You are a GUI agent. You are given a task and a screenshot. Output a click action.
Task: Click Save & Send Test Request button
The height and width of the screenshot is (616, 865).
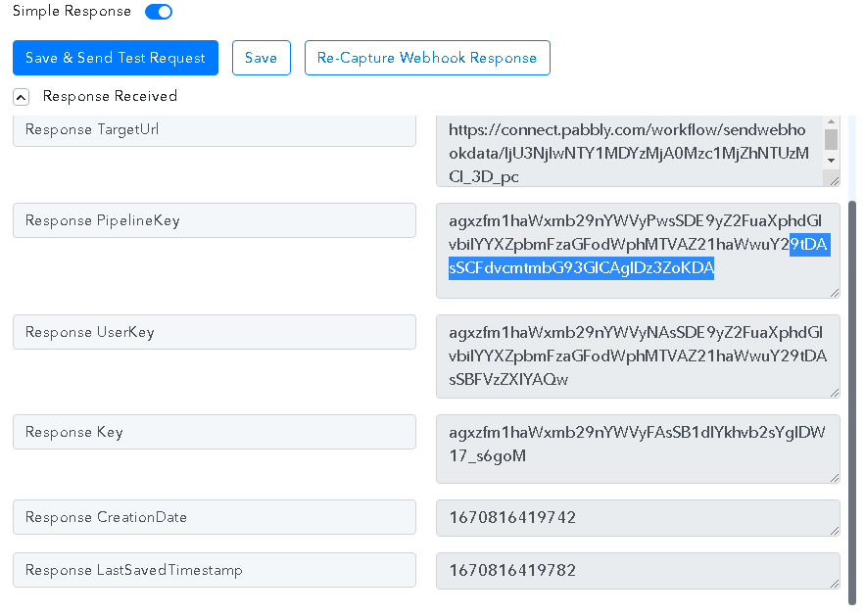click(x=116, y=58)
